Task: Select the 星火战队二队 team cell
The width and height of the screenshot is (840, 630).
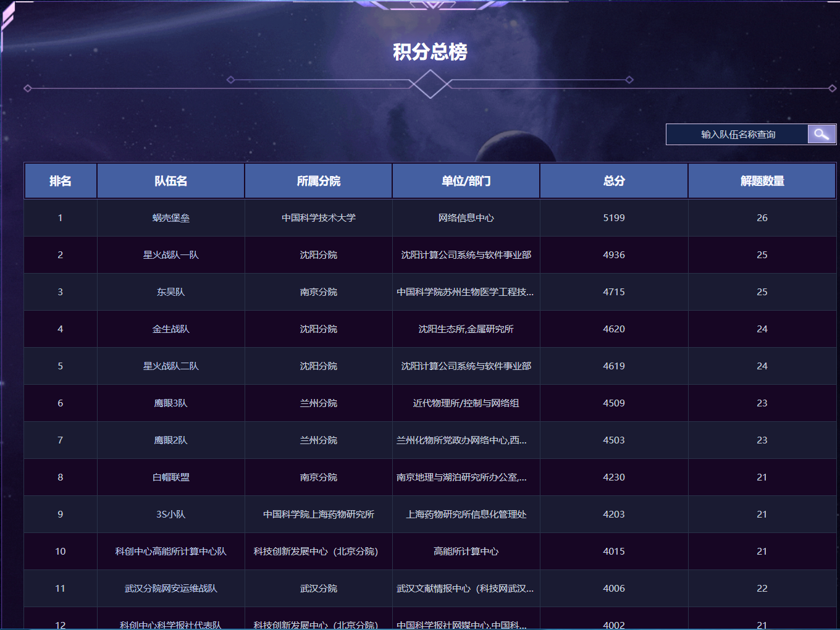Action: (171, 366)
